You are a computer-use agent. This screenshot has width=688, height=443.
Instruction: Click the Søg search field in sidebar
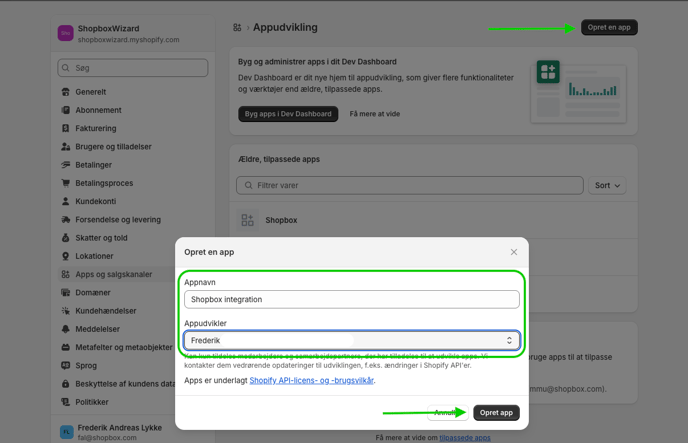click(133, 68)
